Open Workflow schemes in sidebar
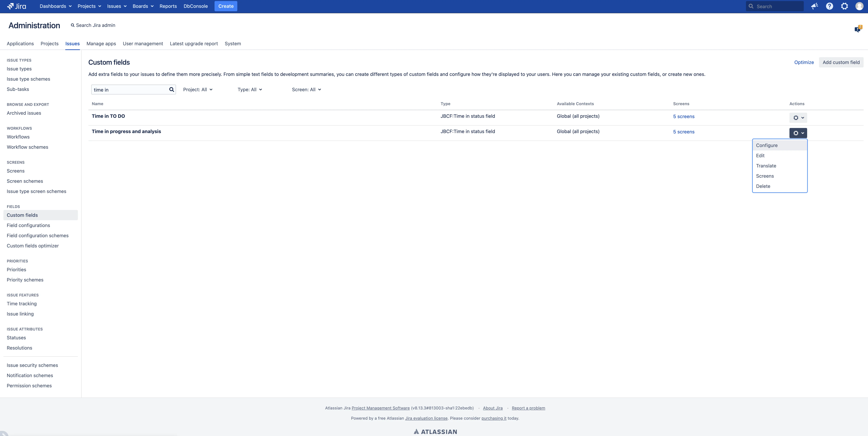The width and height of the screenshot is (868, 436). [x=27, y=147]
